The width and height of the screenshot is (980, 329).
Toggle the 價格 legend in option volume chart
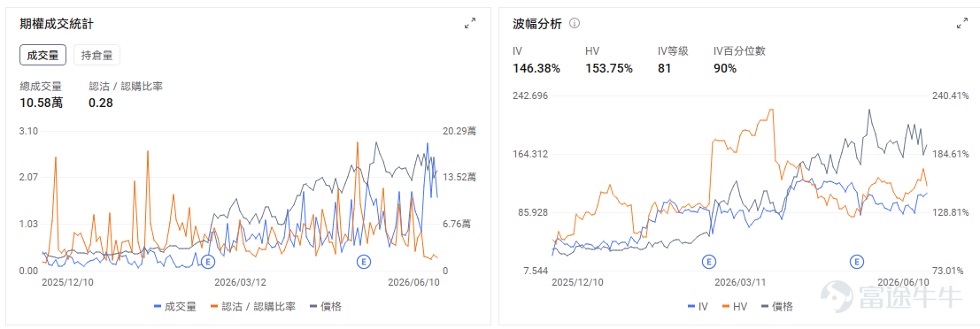click(326, 307)
